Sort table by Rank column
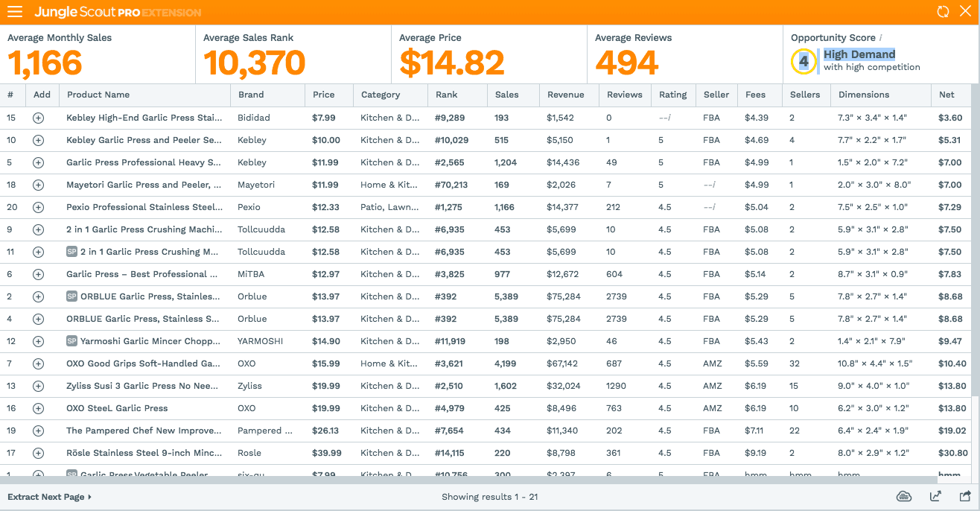 click(447, 95)
